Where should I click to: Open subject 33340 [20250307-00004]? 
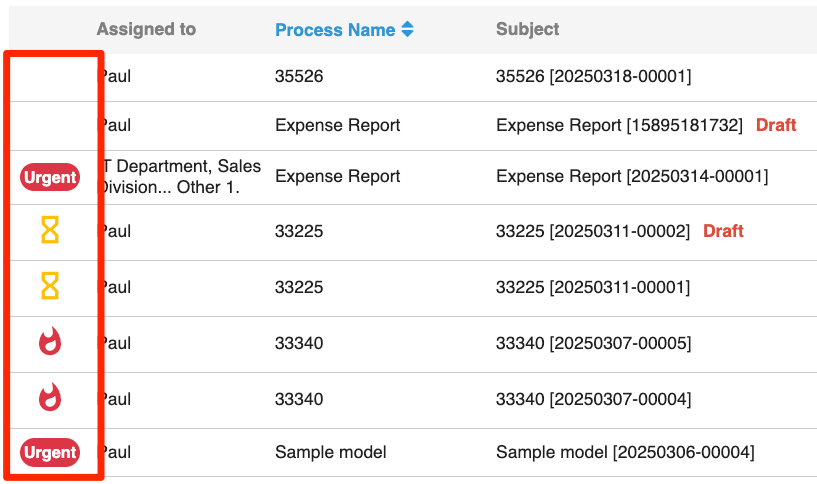[x=593, y=399]
